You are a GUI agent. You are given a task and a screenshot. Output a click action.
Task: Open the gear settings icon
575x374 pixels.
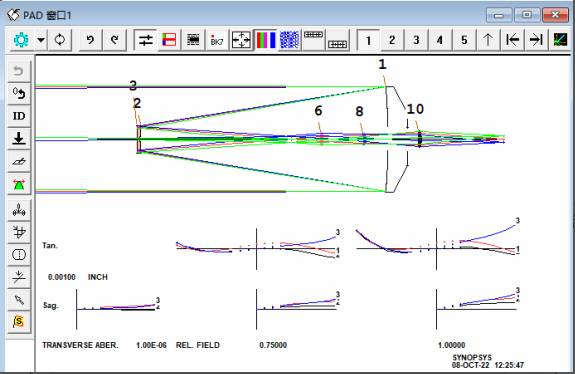click(21, 40)
